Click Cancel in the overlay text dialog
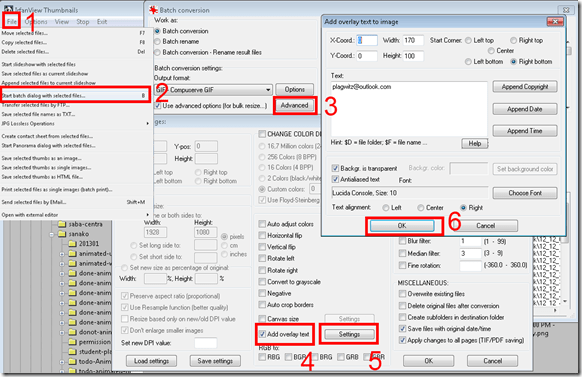 pyautogui.click(x=485, y=226)
